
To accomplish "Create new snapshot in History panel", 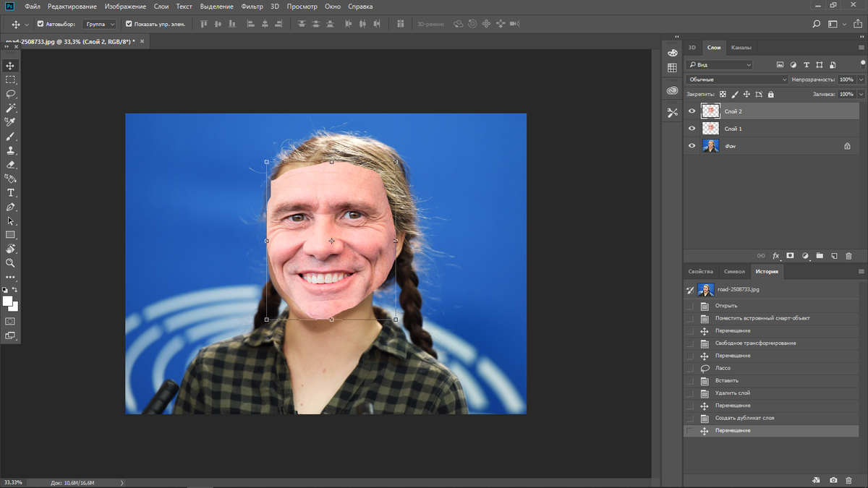I will point(833,480).
